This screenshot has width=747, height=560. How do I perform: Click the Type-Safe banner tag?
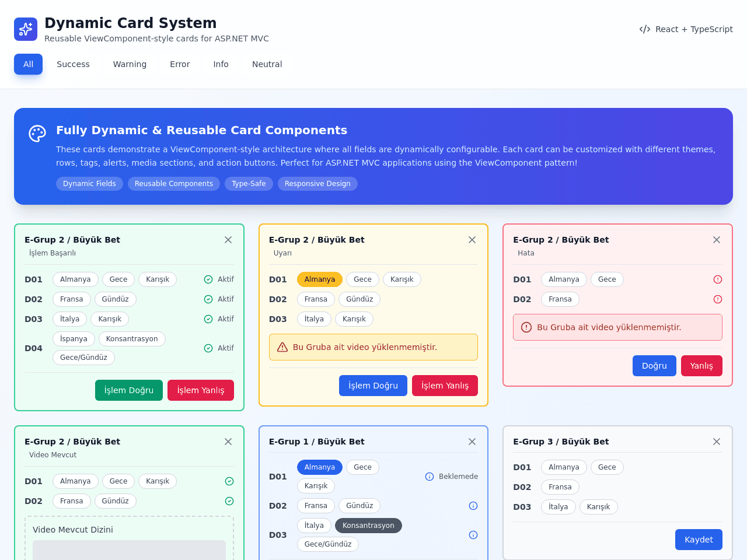pos(249,184)
